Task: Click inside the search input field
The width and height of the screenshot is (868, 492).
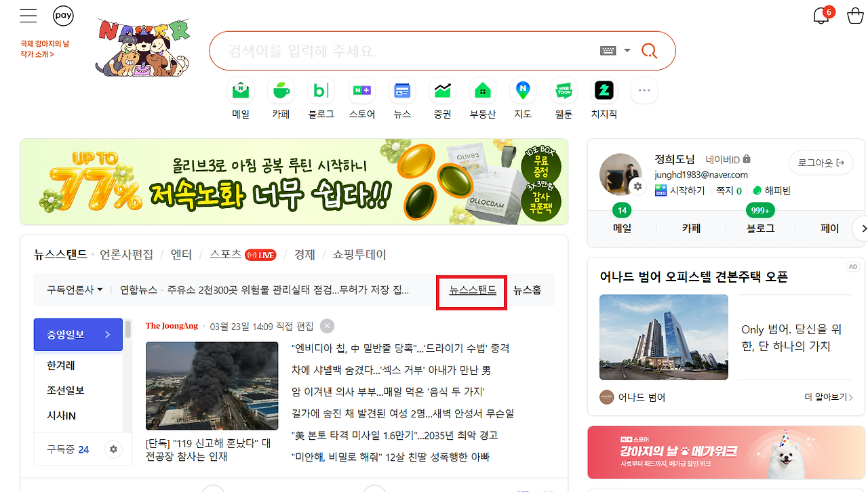Action: pos(407,50)
